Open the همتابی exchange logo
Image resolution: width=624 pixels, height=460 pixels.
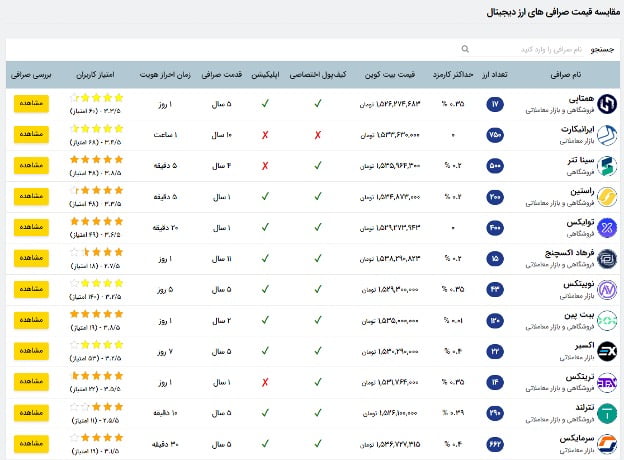click(x=607, y=104)
